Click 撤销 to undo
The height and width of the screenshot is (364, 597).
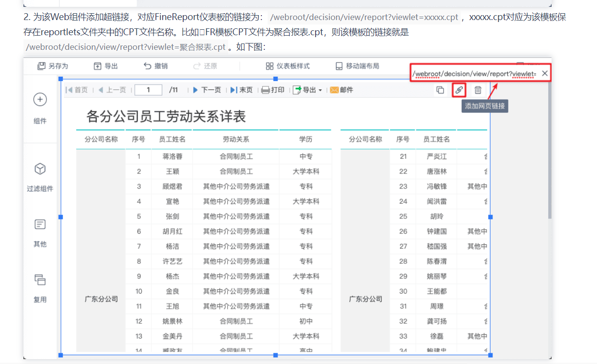(156, 66)
